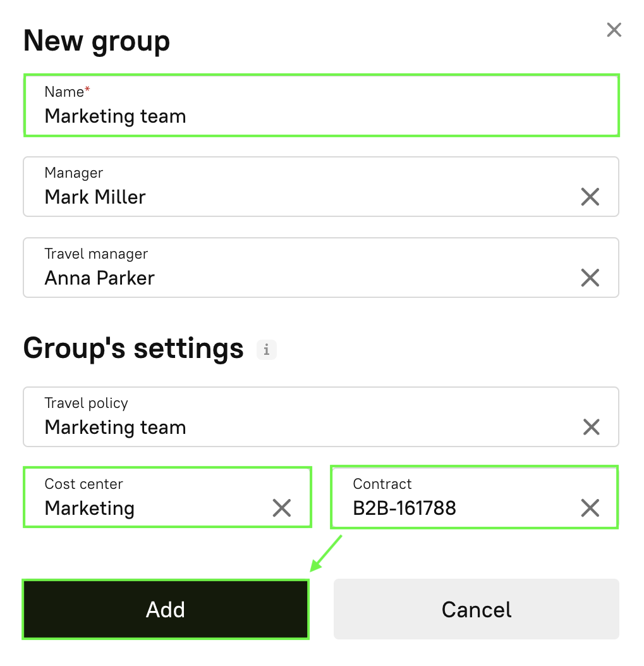Click the "Group's settings" section heading
The height and width of the screenshot is (666, 644).
point(133,348)
